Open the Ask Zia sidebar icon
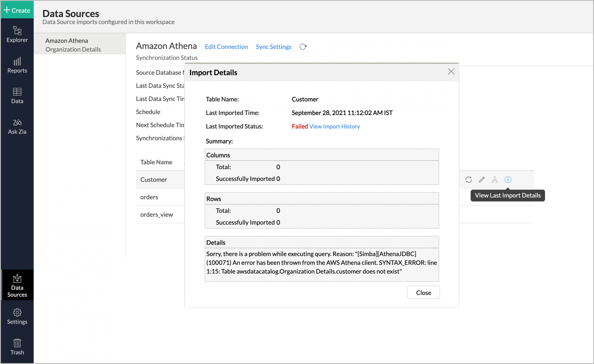This screenshot has width=594, height=364. (x=17, y=127)
